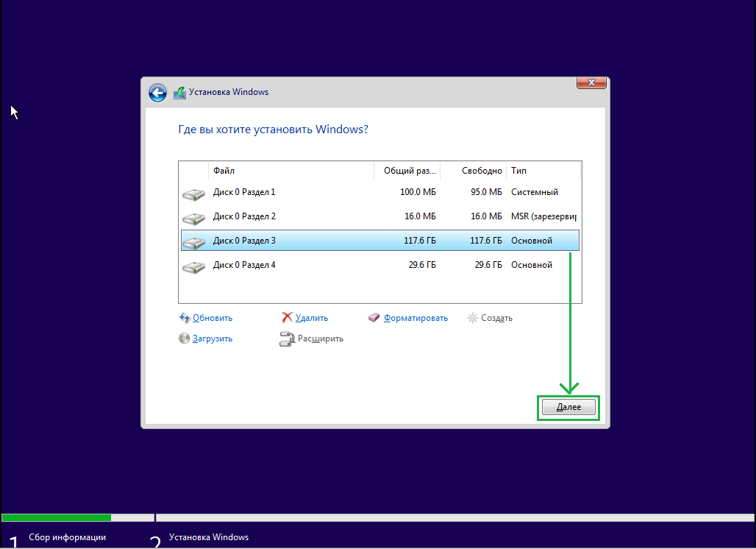Click the MSR (зарезервир type cell

pos(543,216)
